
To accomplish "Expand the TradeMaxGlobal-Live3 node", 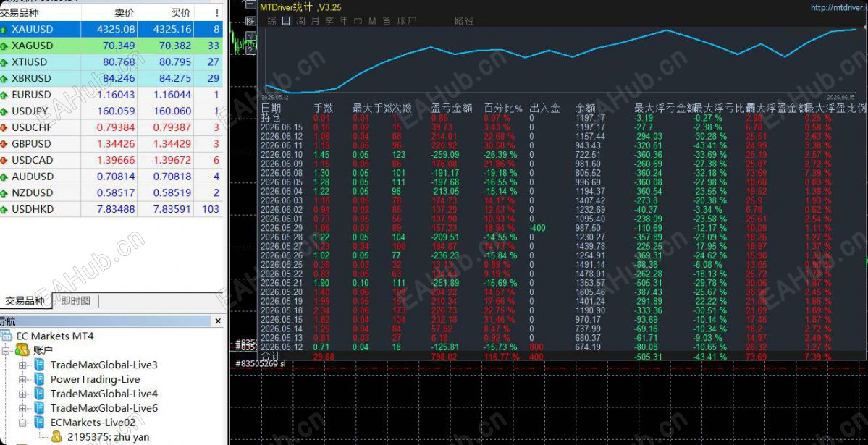I will coord(22,365).
